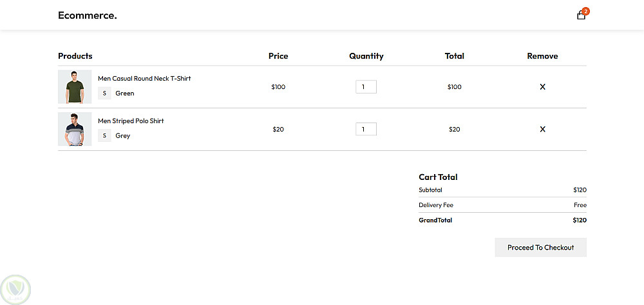
Task: Select the green T-shirt product thumbnail
Action: pyautogui.click(x=75, y=87)
